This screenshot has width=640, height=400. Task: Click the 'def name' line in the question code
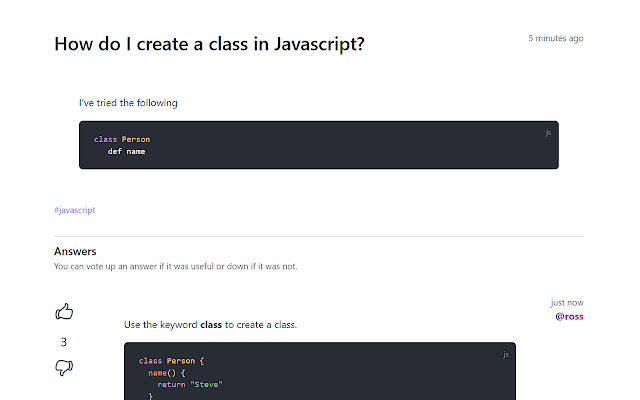coord(127,151)
